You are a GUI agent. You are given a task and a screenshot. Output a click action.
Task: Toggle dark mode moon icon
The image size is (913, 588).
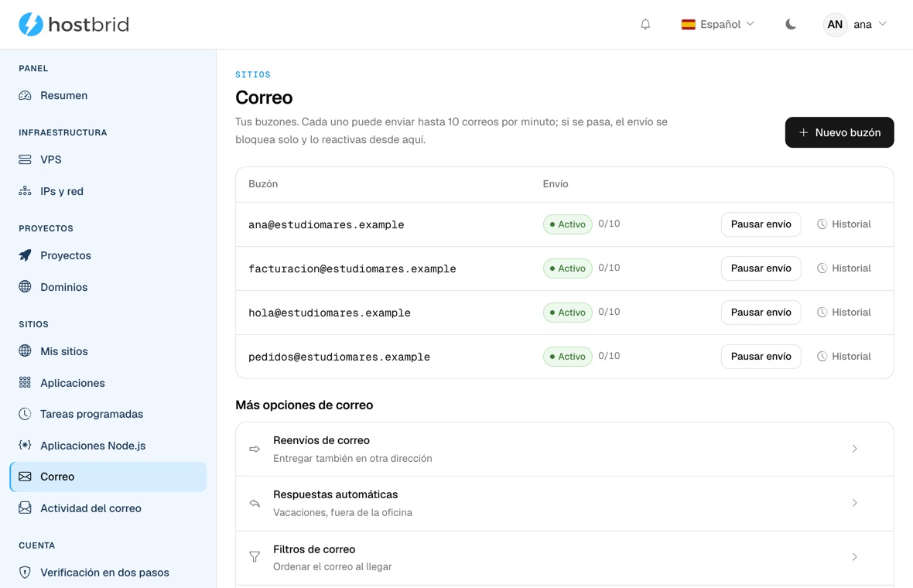click(x=790, y=25)
